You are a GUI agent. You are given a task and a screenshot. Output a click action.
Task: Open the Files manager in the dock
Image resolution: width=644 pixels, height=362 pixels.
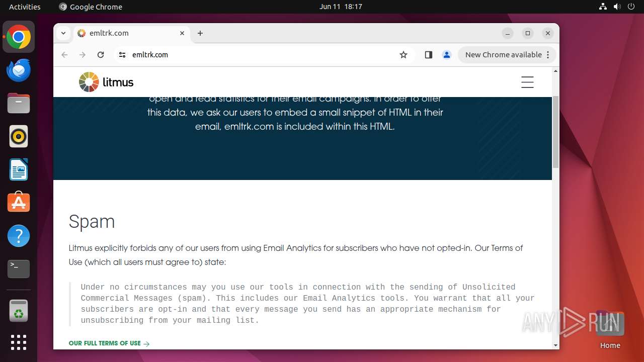point(19,104)
